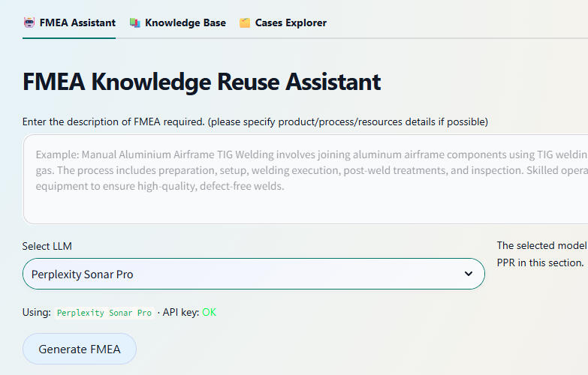This screenshot has height=375, width=588.
Task: Expand the LLM dropdown chevron arrow
Action: point(469,274)
